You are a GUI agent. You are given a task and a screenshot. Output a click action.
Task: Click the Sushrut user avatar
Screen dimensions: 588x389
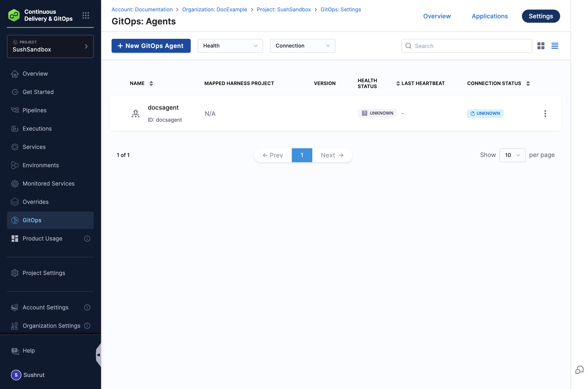16,375
